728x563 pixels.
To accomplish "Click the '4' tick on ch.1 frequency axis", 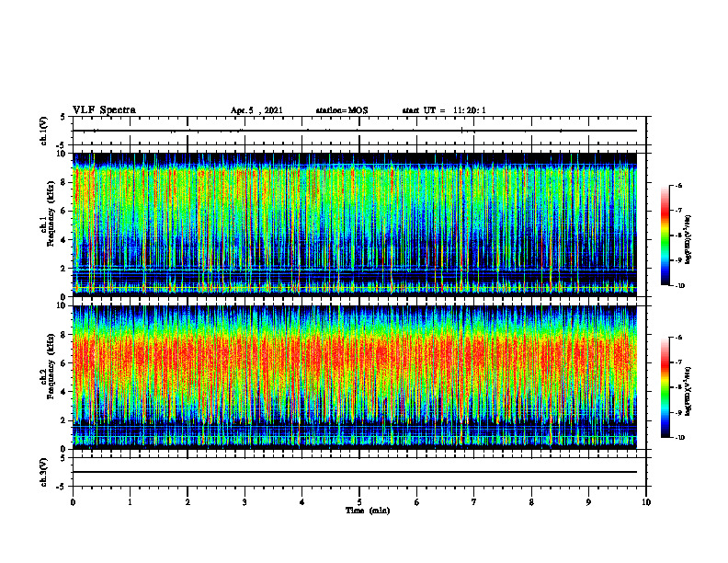I will pos(65,240).
